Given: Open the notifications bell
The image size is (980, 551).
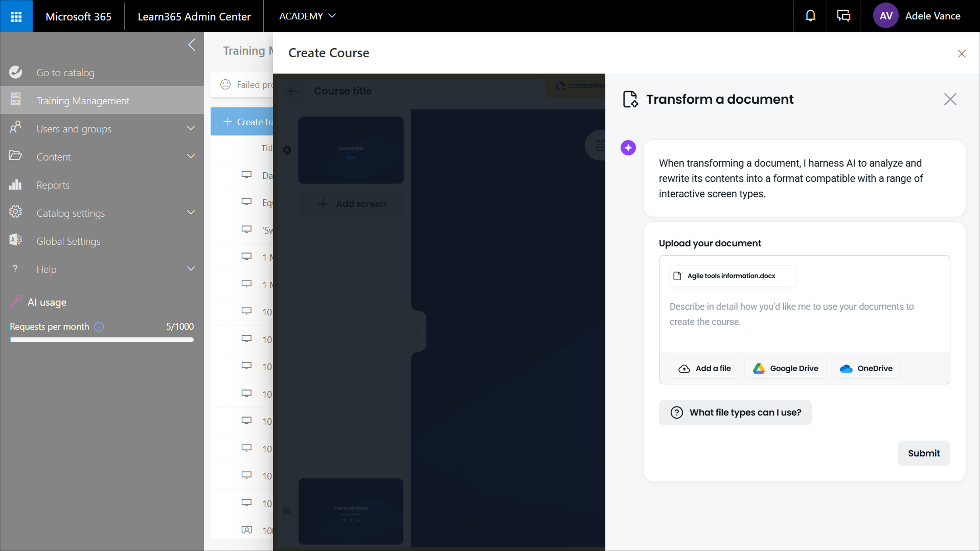Looking at the screenshot, I should coord(810,16).
